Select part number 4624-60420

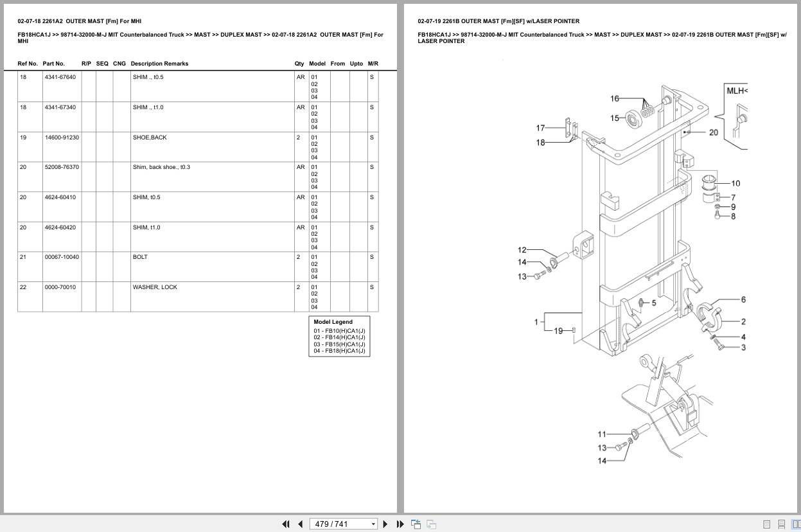point(60,227)
